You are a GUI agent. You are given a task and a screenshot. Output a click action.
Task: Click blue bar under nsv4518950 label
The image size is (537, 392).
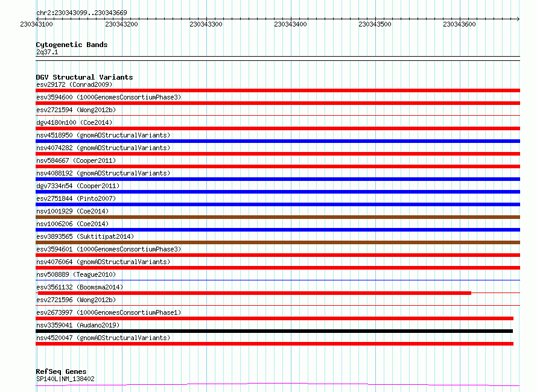pos(278,141)
